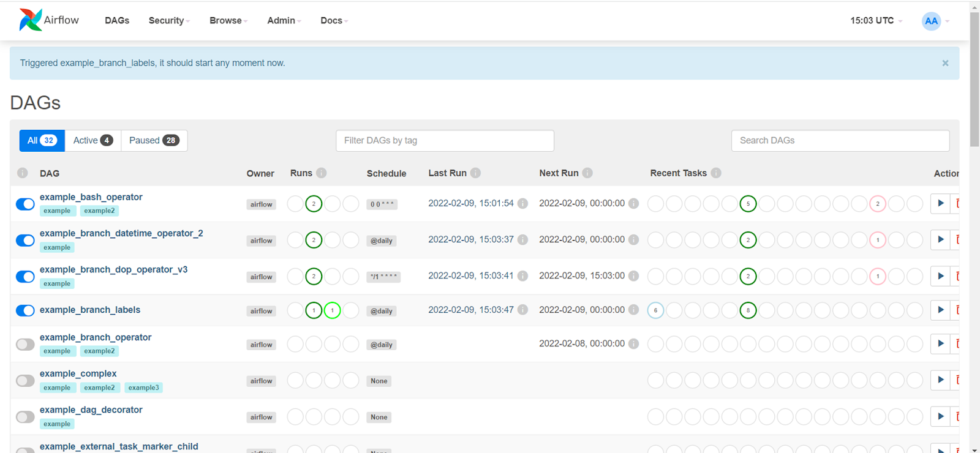Open successful runs circle for example_bash_operator
This screenshot has height=453, width=980.
pos(314,204)
